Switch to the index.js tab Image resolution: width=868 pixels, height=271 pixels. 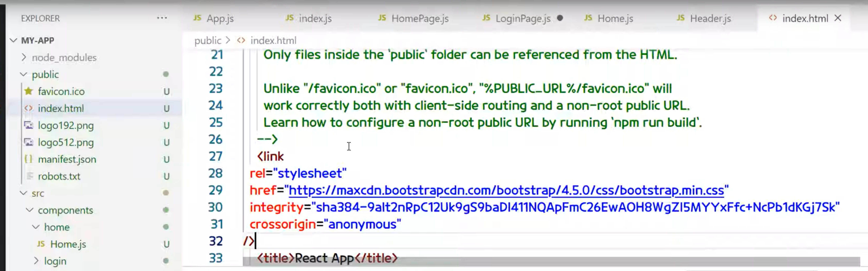(315, 19)
